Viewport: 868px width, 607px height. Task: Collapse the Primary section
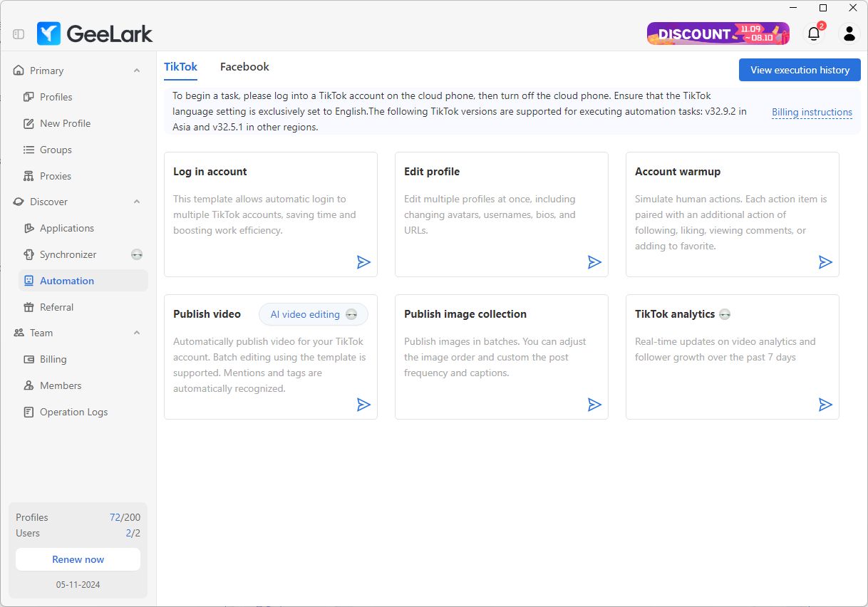[136, 71]
